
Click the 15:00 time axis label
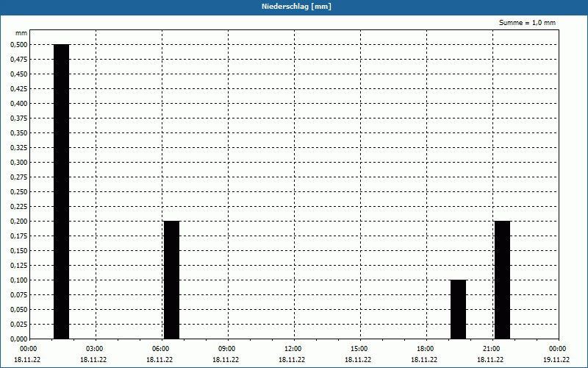point(359,349)
